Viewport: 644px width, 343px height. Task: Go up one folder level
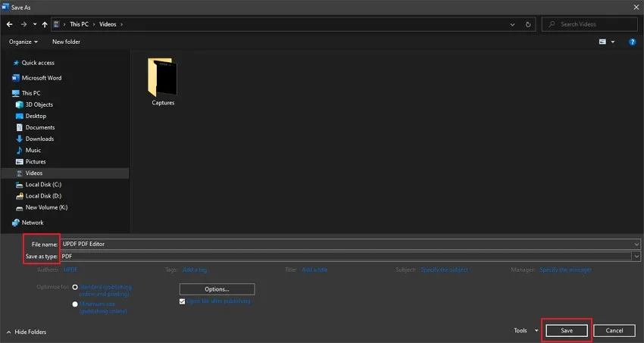[x=45, y=24]
